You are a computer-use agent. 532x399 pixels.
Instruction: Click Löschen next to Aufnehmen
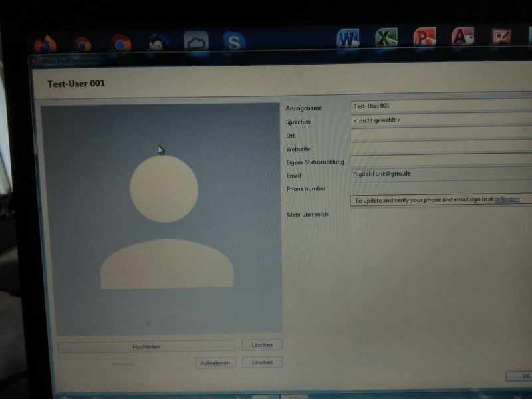[262, 362]
